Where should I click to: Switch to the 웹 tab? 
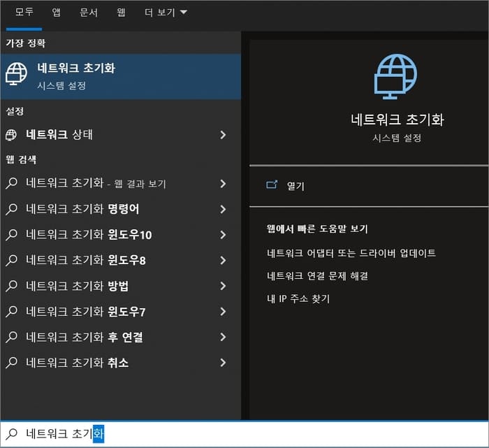[x=121, y=12]
